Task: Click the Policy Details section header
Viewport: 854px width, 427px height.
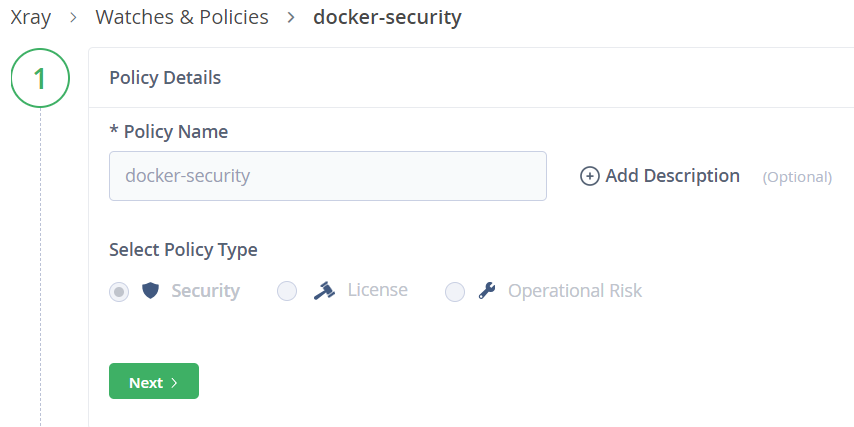Action: point(165,78)
